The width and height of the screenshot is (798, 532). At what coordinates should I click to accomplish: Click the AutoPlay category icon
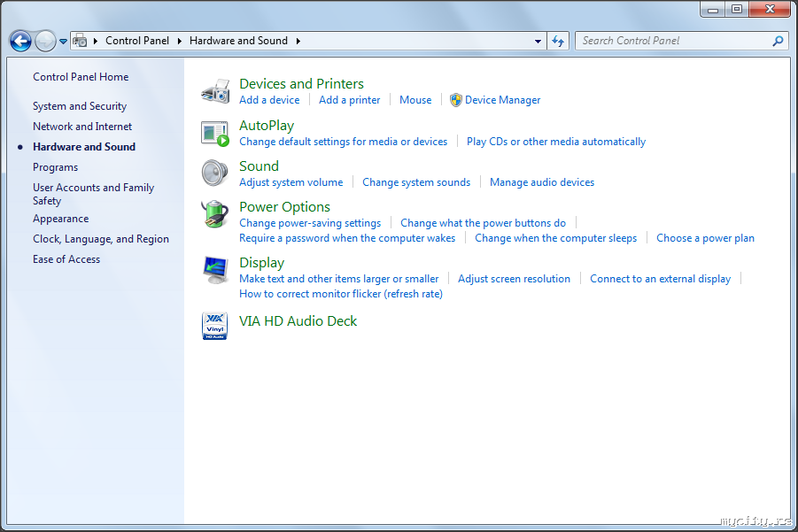(215, 134)
